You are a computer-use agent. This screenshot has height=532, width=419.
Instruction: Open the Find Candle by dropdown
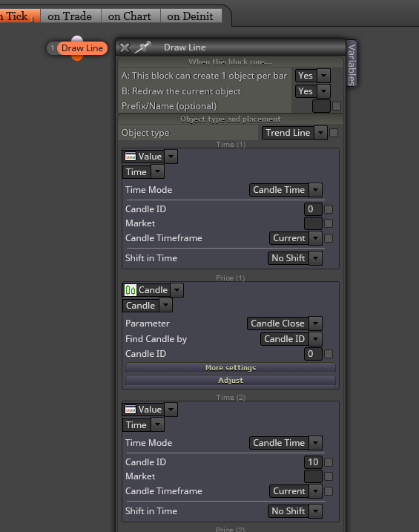tap(291, 339)
